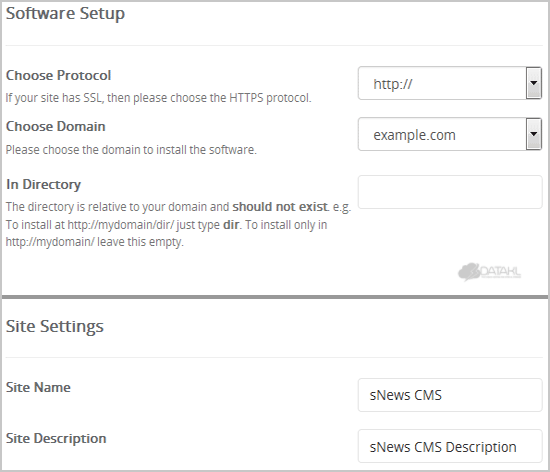Click the Site Description label
550x472 pixels.
[x=56, y=438]
